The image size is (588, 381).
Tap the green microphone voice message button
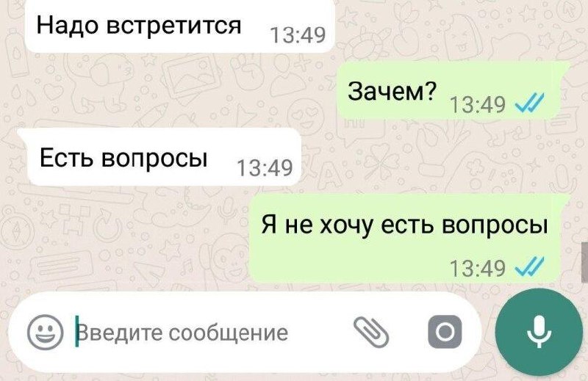539,332
